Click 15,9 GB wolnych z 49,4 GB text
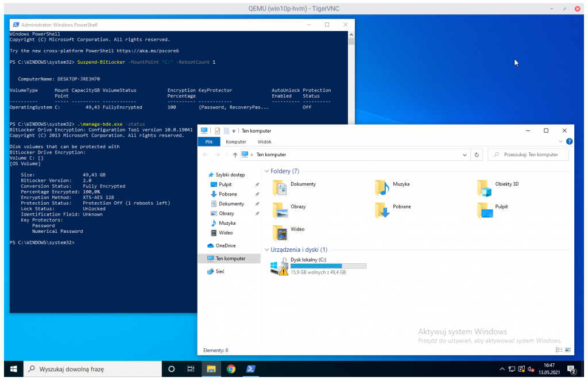This screenshot has width=588, height=381. point(318,272)
